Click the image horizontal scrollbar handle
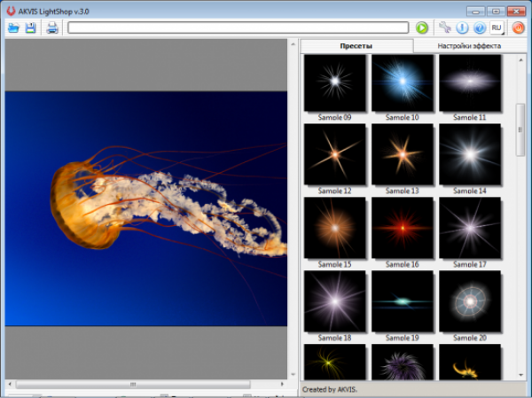The height and width of the screenshot is (398, 532). (x=133, y=385)
